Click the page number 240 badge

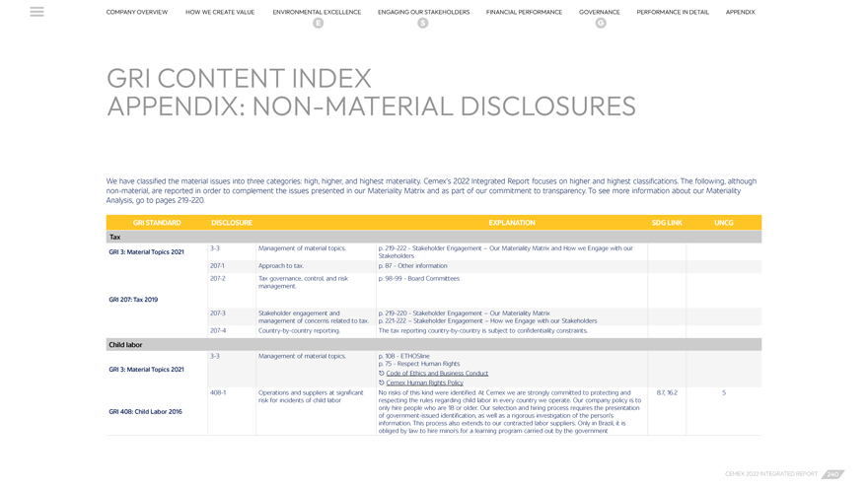coord(832,474)
